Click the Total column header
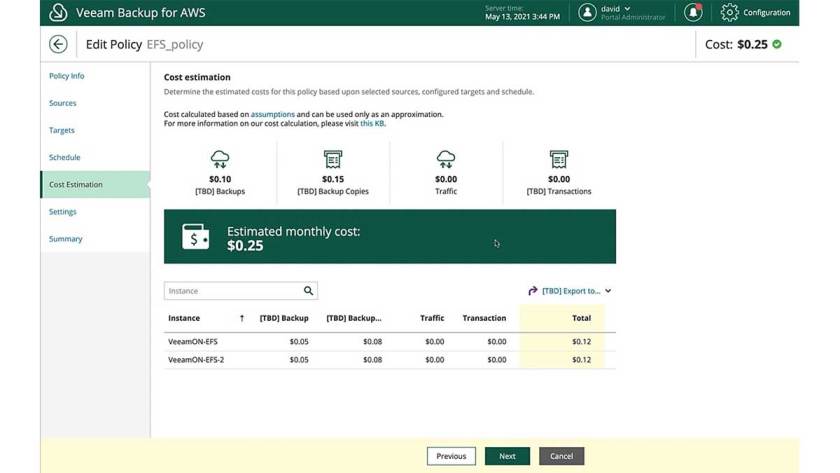This screenshot has width=840, height=473. (x=581, y=318)
